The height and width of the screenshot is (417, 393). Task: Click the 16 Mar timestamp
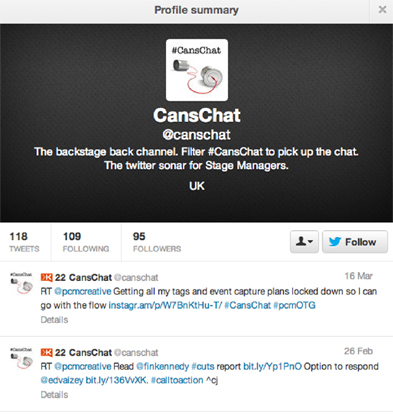tap(359, 276)
